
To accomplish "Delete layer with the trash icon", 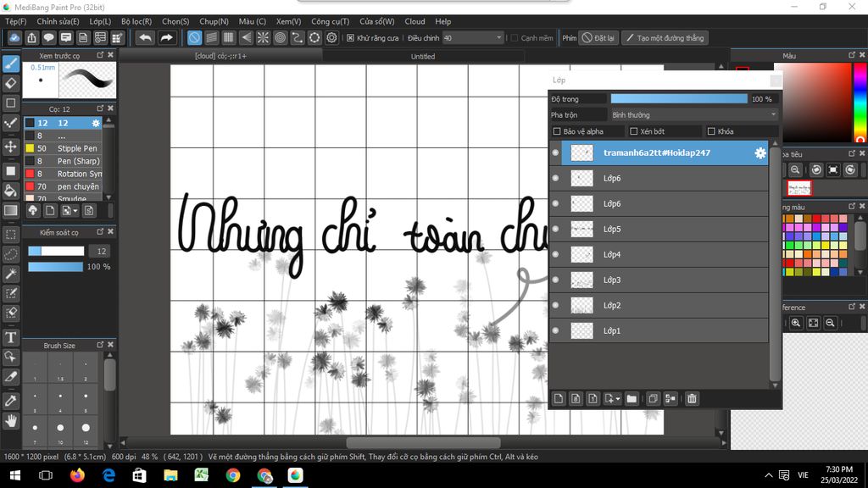I will 692,398.
